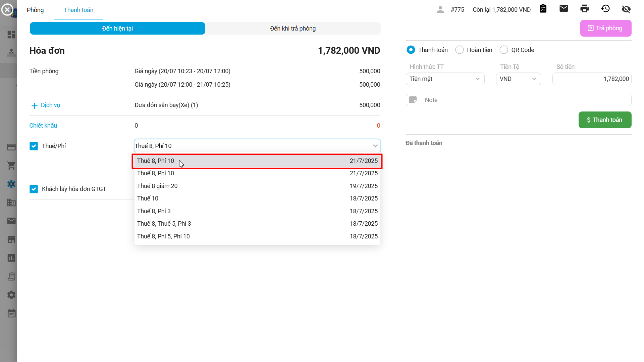Screen dimensions: 644x362
Task: Open the clipboard checklist icon
Action: point(543,9)
